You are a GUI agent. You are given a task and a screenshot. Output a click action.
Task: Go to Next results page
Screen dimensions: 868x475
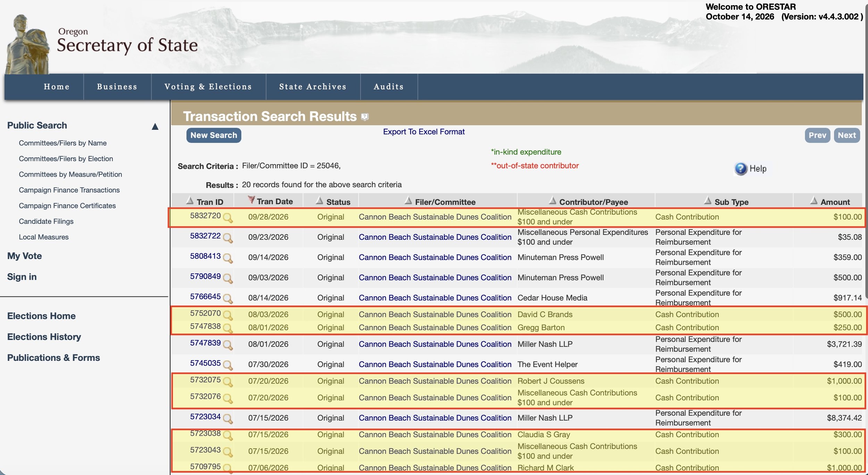847,135
